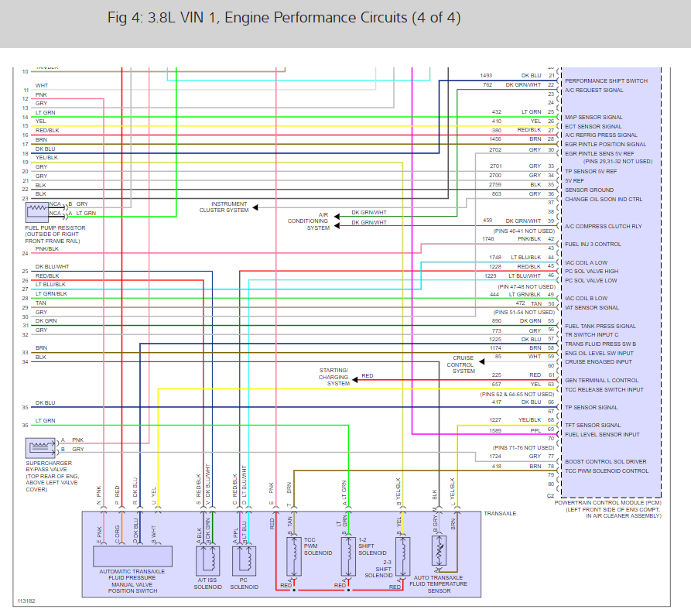This screenshot has height=616, width=691.
Task: Click 'CRUISE ENGAGED INPUT' label
Action: (598, 361)
